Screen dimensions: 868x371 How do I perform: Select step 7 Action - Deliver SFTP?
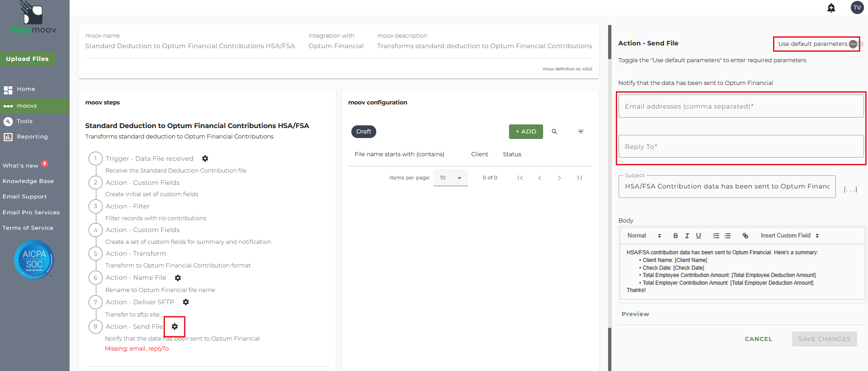click(140, 302)
